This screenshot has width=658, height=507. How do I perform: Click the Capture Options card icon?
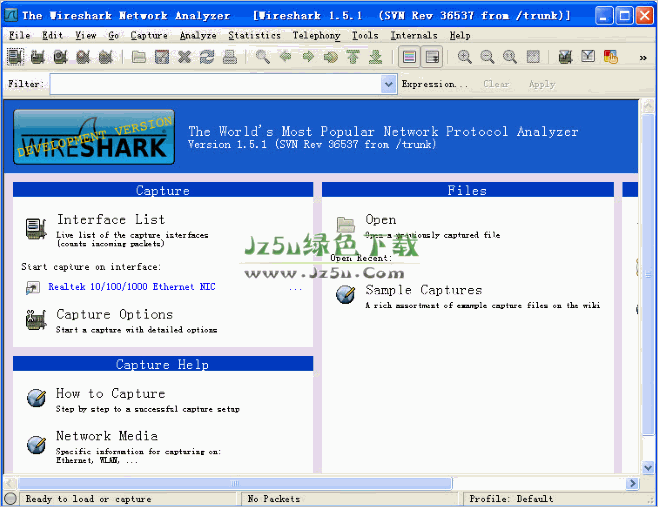[36, 320]
